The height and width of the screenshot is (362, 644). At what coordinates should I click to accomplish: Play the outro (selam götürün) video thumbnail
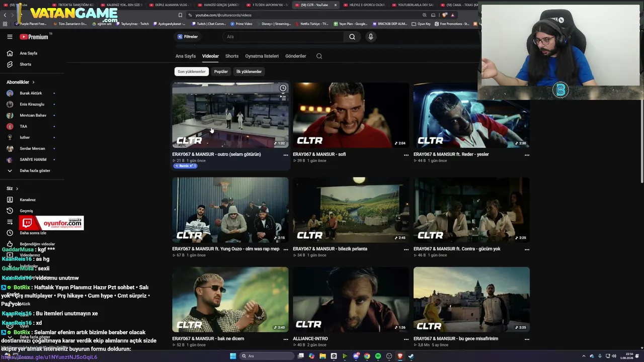(x=230, y=116)
